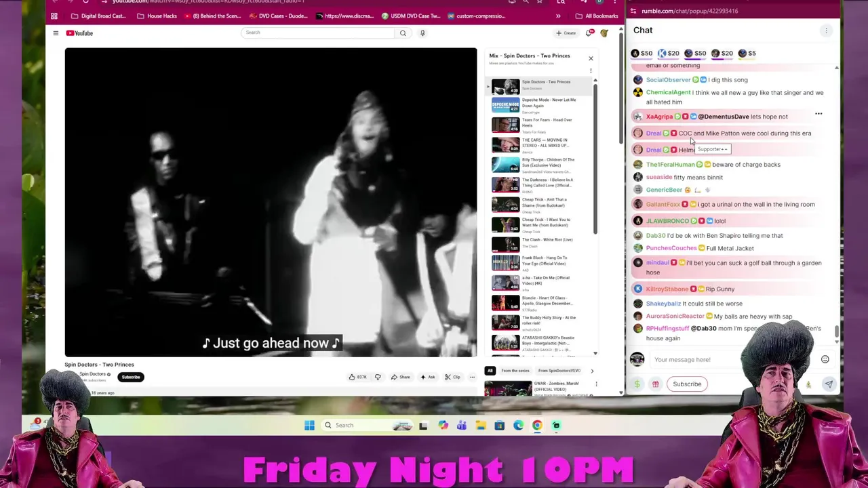Open more video actions ellipsis
The height and width of the screenshot is (488, 868).
tap(472, 377)
